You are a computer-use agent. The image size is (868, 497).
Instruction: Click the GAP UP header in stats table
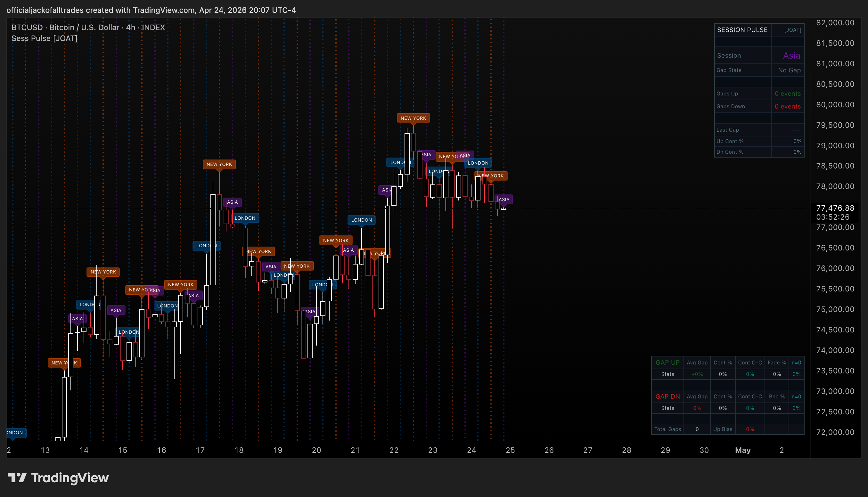[x=667, y=363]
